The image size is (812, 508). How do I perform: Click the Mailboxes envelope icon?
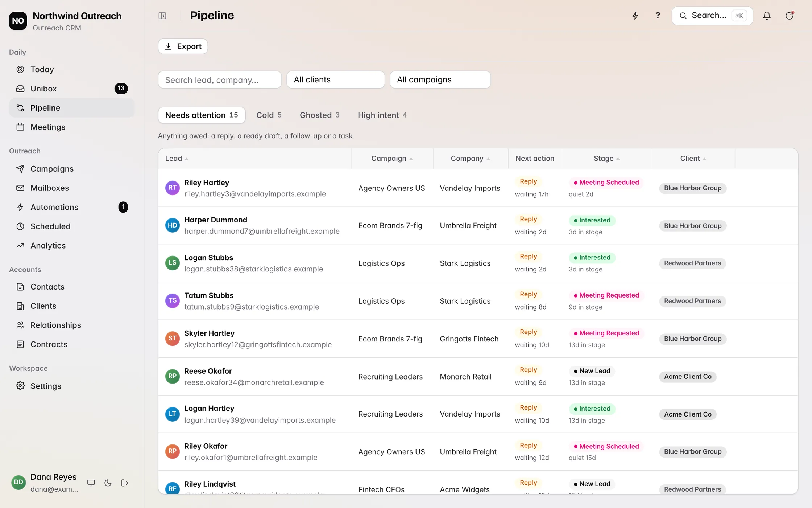[20, 188]
